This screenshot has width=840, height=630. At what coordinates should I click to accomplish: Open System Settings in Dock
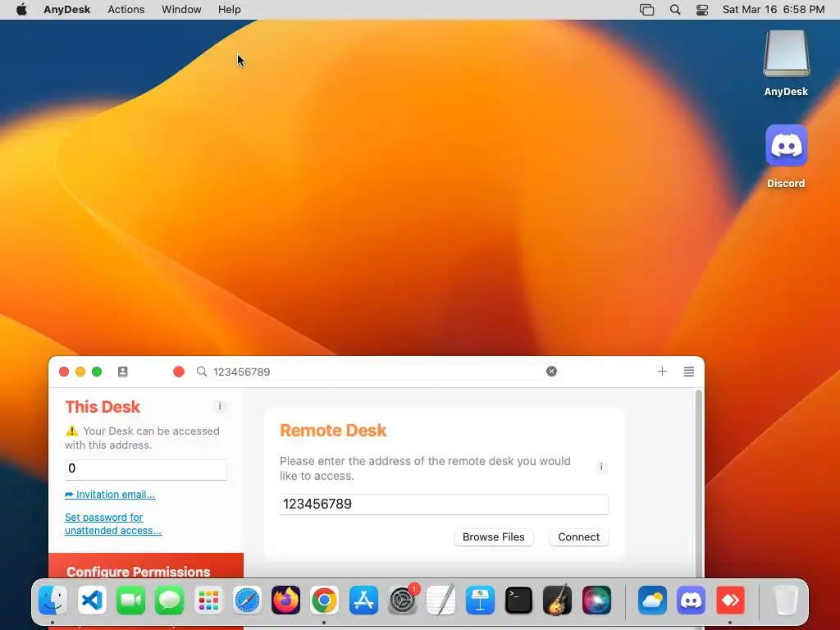coord(402,600)
